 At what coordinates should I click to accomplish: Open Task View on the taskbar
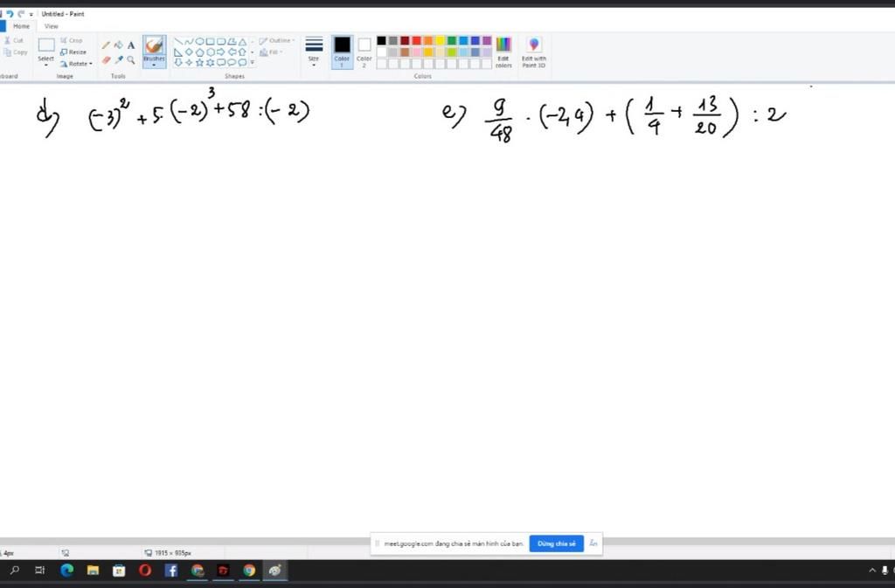click(x=40, y=571)
